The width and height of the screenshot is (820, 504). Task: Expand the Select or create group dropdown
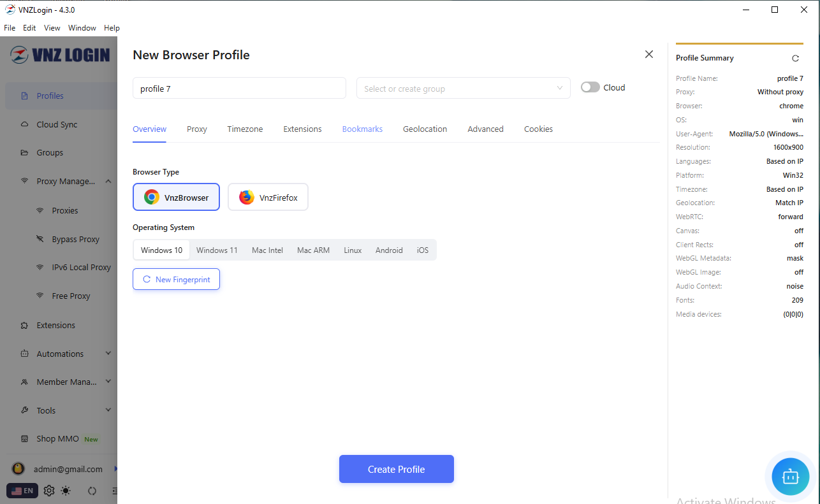click(463, 87)
